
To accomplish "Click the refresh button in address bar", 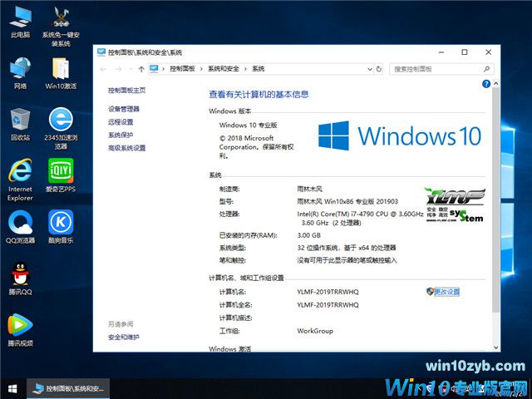I will point(379,69).
